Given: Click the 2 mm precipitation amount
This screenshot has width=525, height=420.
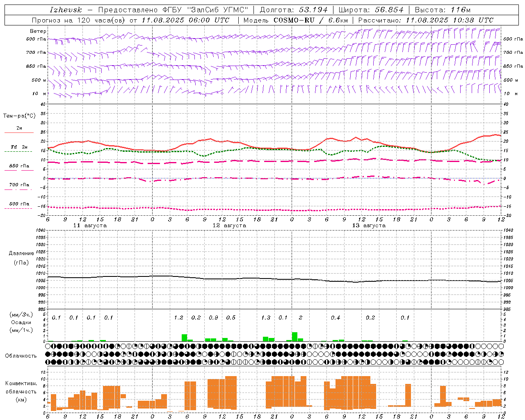Looking at the screenshot, I should [301, 318].
